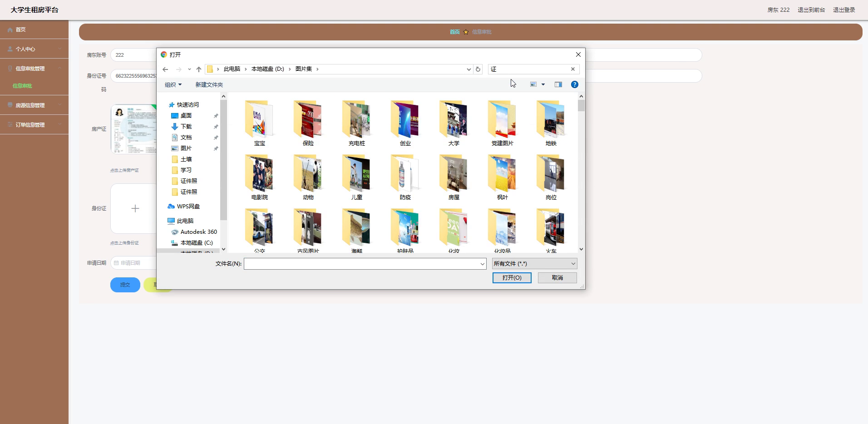
Task: Toggle the preview pane icon
Action: point(558,84)
